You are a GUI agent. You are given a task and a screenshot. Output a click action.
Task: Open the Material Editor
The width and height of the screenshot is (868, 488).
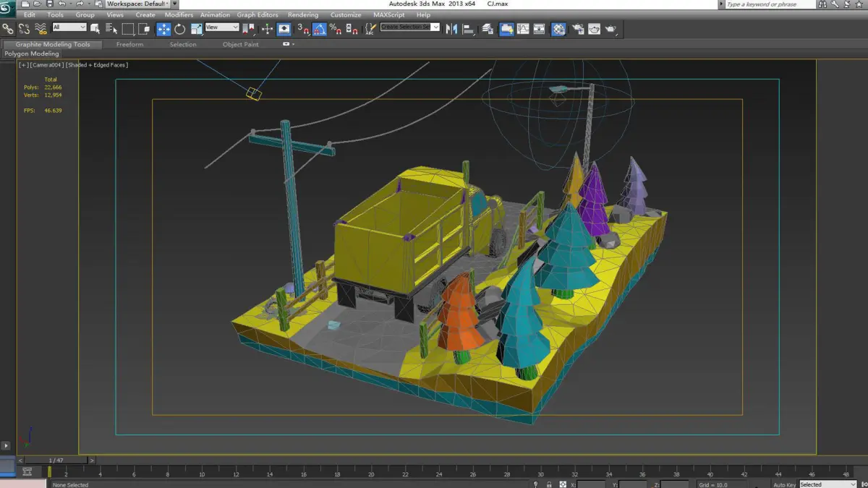click(x=558, y=29)
